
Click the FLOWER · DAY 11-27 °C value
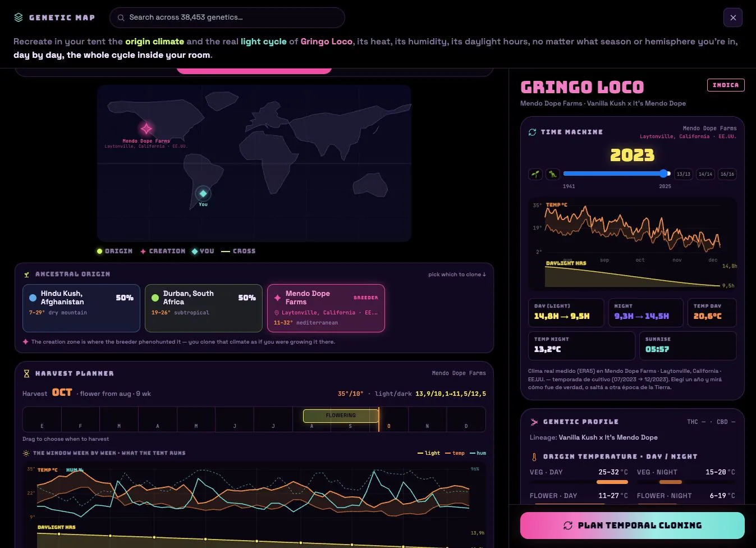click(613, 496)
